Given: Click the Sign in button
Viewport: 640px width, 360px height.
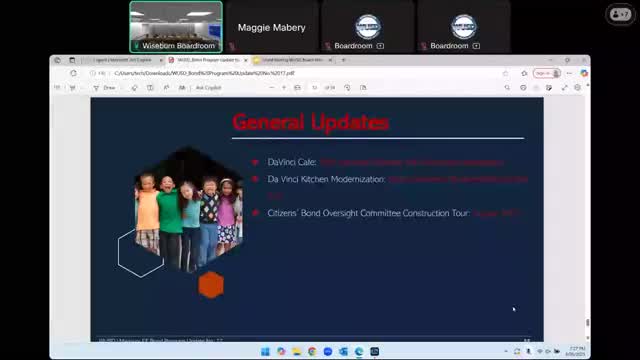Looking at the screenshot, I should tap(547, 73).
